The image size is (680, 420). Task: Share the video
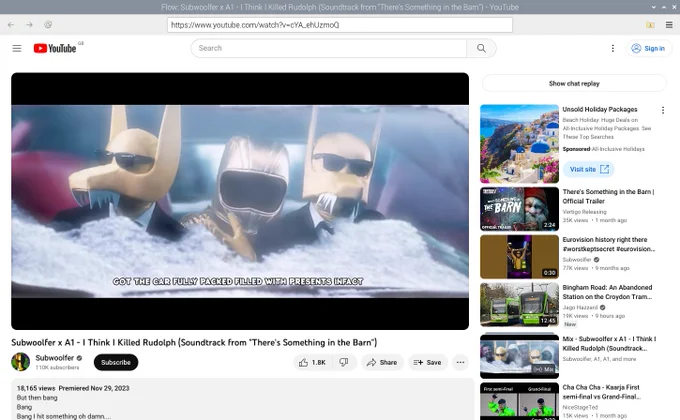coord(382,362)
